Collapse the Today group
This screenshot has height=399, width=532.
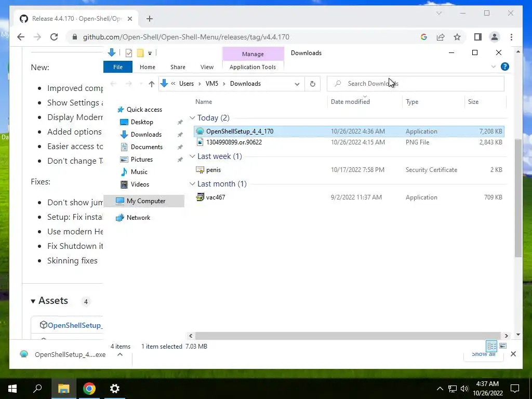192,118
